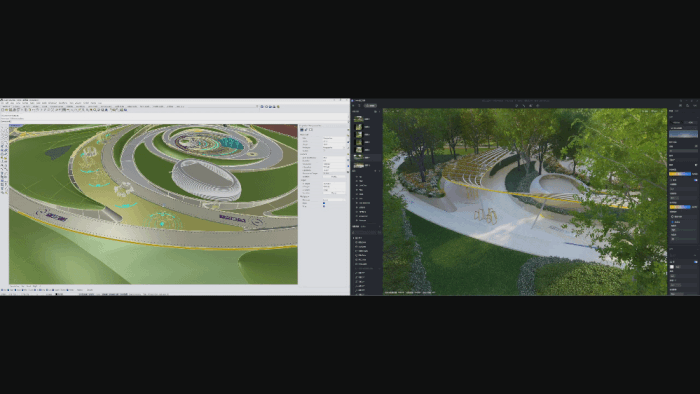Click the sky preview image in render settings panel

click(683, 134)
